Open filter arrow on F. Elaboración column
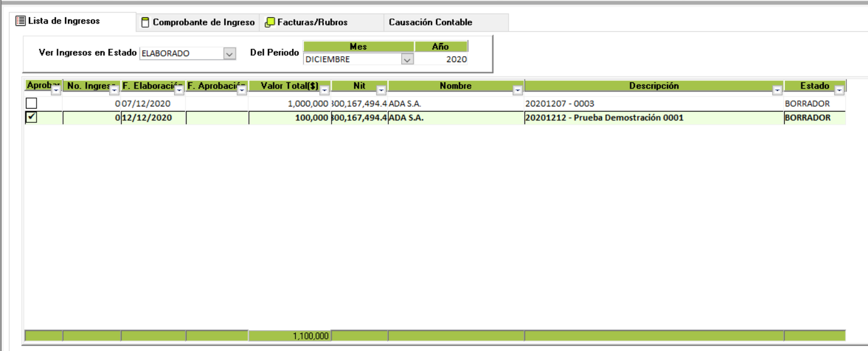 pyautogui.click(x=179, y=91)
